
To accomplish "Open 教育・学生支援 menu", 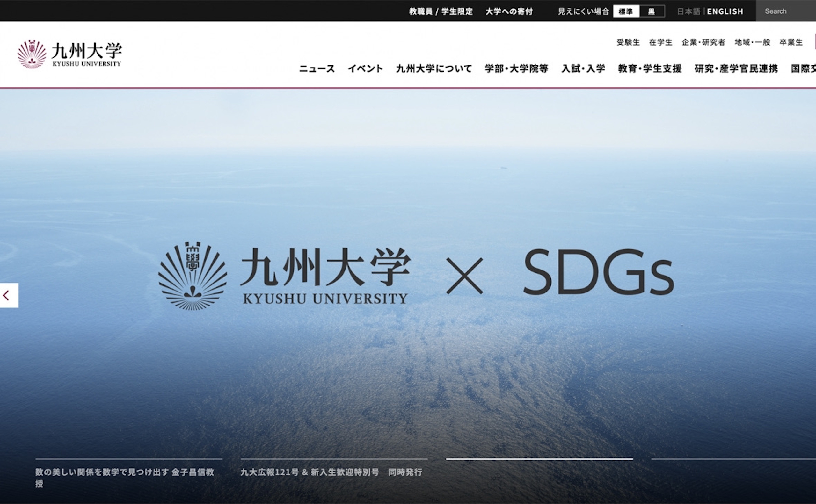I will tap(650, 69).
